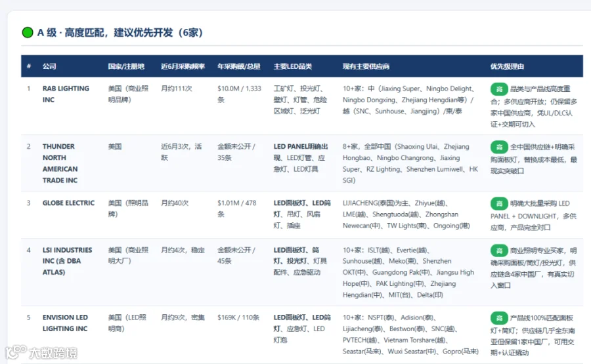Click reason text 全中国供应链+明确采购面板灯
This screenshot has width=591, height=364.
coord(534,159)
